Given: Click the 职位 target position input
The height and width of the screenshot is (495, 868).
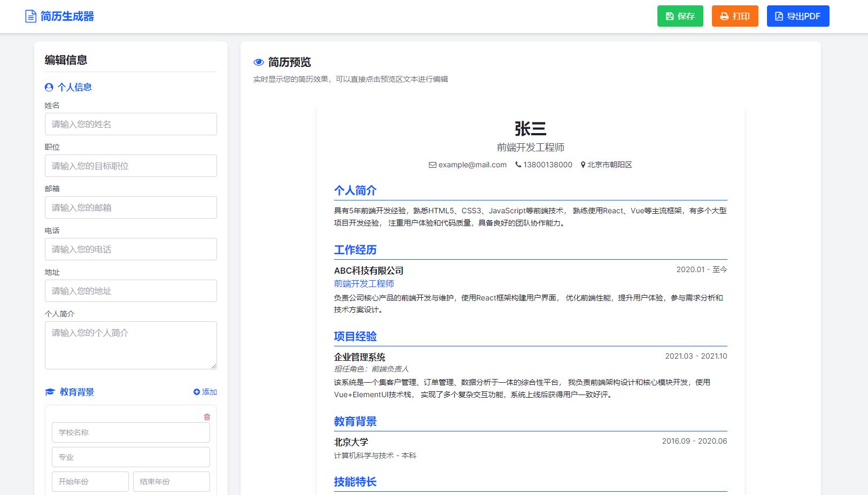Looking at the screenshot, I should tap(130, 166).
